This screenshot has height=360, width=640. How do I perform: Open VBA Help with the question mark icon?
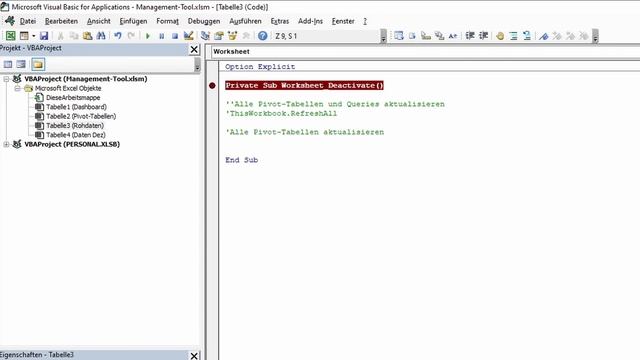click(262, 36)
